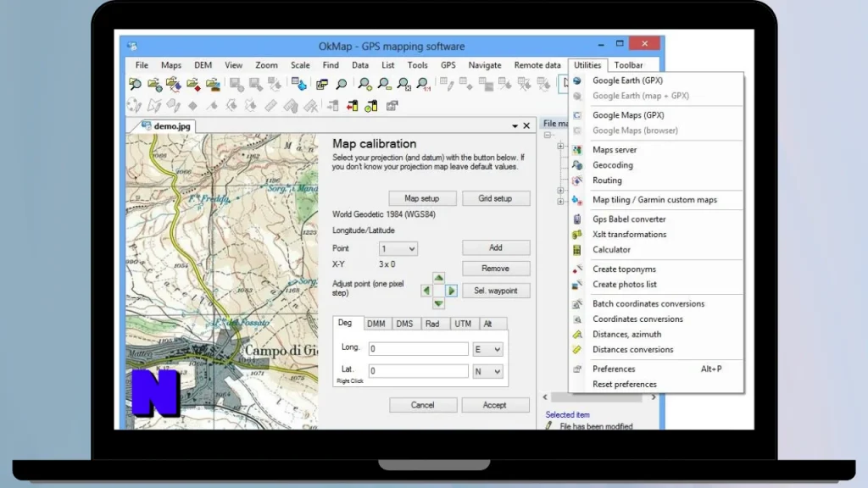Open the DEM menu
Screen dimensions: 868x488
(x=203, y=65)
